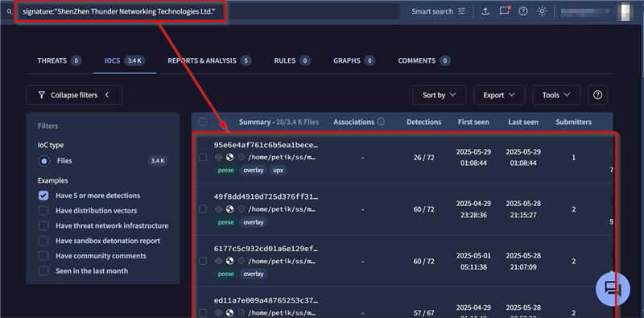
Task: Click the dimmed first icon in 6177c5c932cd01a6e129ef row
Action: click(x=218, y=261)
